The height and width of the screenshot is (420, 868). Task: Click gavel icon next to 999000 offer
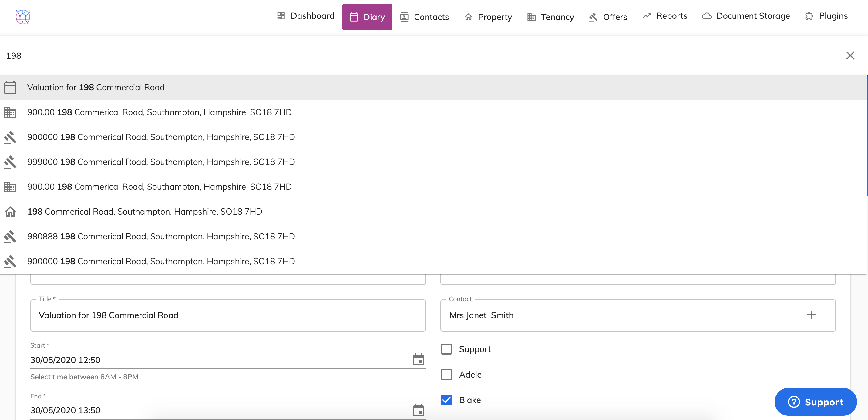[x=10, y=162]
